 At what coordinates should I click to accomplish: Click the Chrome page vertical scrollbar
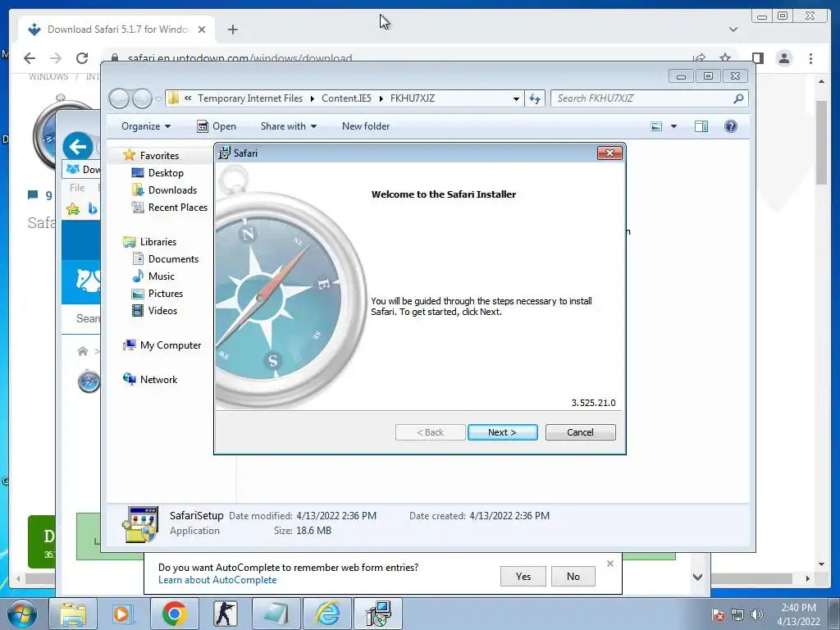[x=821, y=143]
